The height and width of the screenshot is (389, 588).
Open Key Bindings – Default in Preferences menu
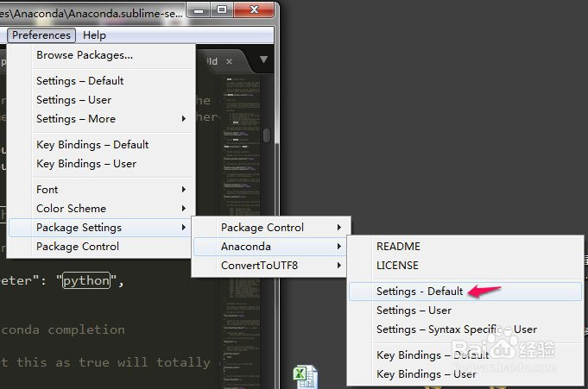(x=101, y=145)
